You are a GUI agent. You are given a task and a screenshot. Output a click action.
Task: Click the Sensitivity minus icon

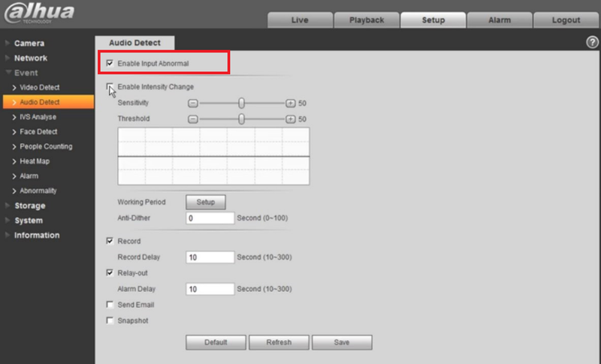click(193, 104)
